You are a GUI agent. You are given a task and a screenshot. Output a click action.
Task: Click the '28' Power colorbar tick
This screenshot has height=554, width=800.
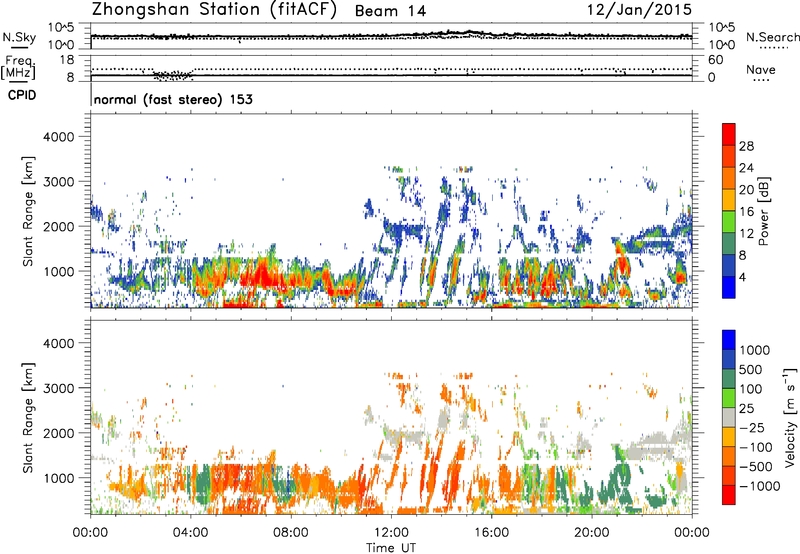pos(746,146)
